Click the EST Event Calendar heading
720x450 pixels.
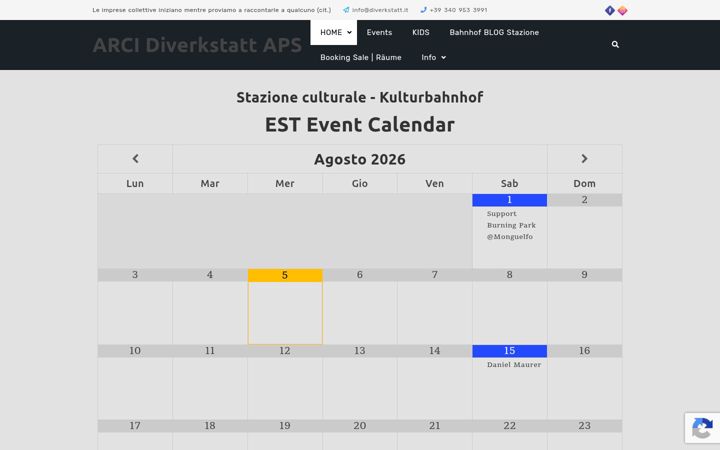click(360, 125)
